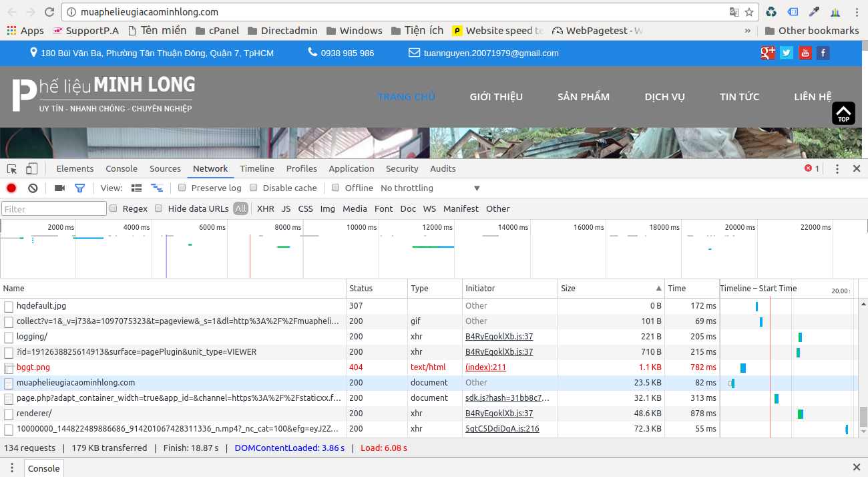Click the network requests list scrollbar
The image size is (868, 477).
tap(863, 416)
